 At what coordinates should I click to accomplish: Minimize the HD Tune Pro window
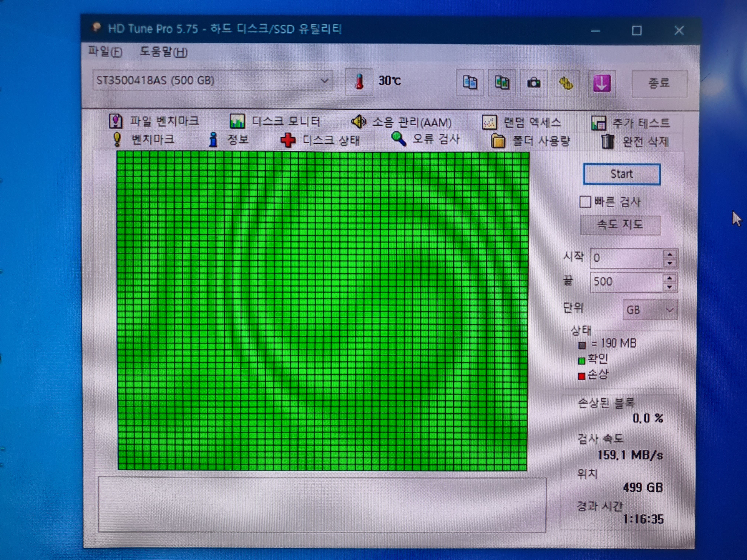click(x=596, y=31)
